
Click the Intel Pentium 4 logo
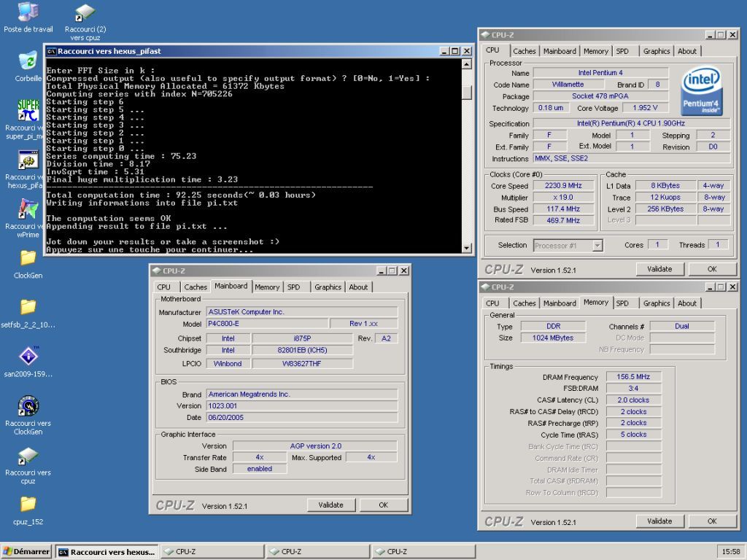tap(702, 91)
